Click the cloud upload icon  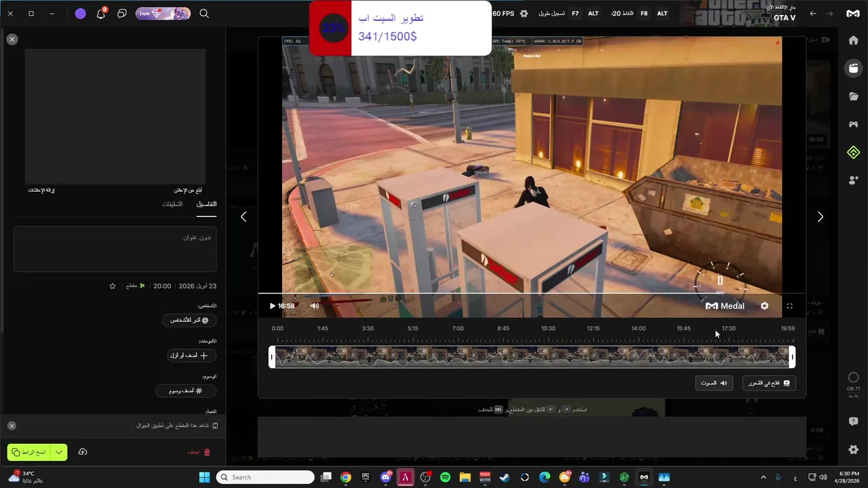point(83,452)
